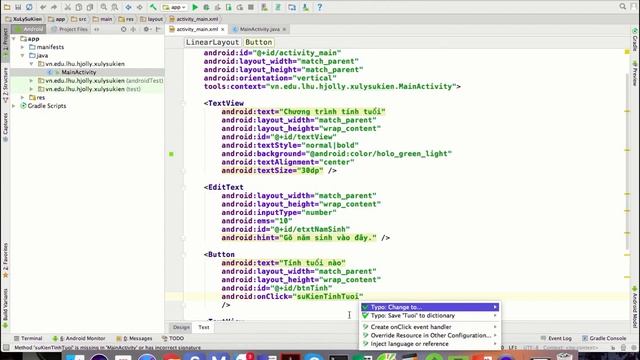Click Button breadcrumb in editor
The image size is (640, 360).
click(x=258, y=42)
